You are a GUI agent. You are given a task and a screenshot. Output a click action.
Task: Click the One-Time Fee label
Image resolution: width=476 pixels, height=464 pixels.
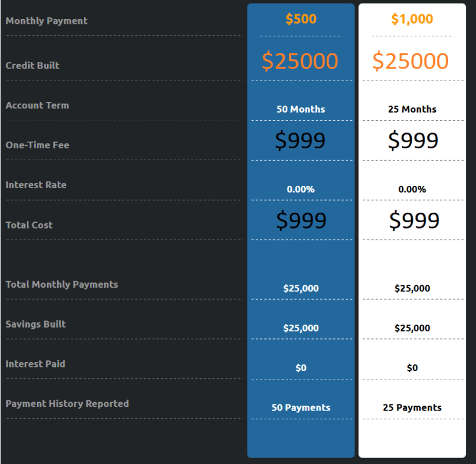click(37, 145)
